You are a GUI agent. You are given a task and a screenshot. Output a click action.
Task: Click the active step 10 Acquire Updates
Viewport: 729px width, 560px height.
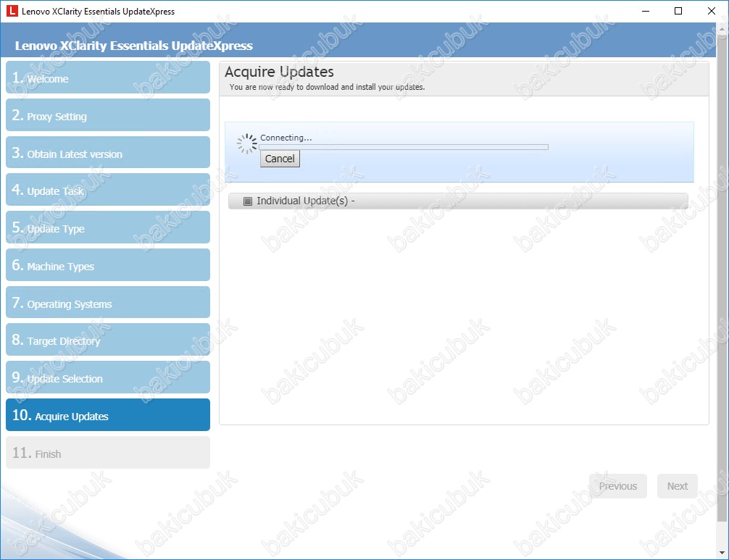108,415
